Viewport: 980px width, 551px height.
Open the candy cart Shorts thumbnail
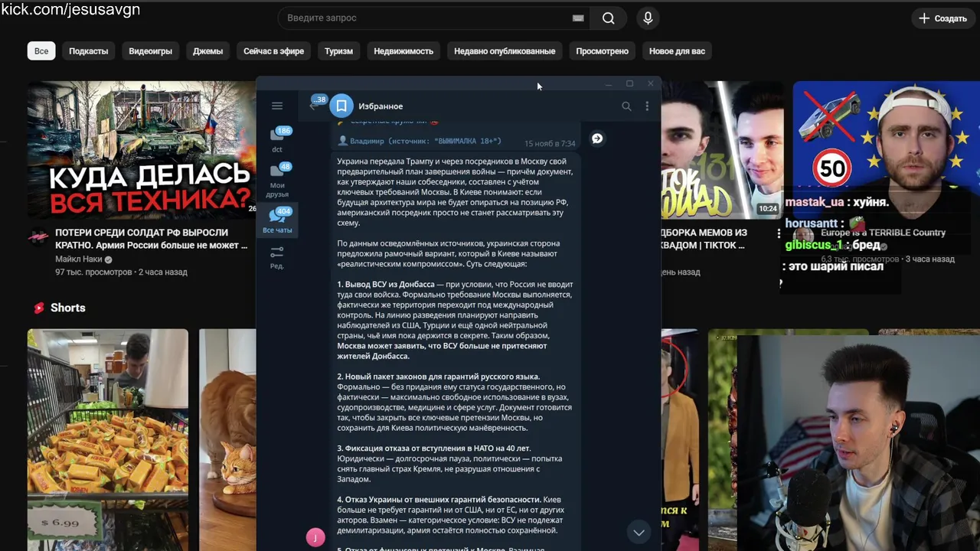coord(108,440)
